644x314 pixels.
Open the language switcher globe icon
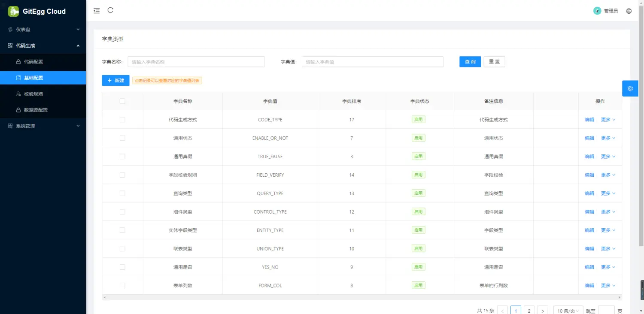coord(629,11)
